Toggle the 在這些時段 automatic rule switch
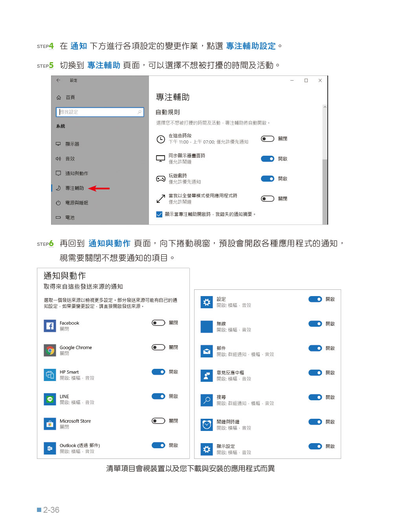Image resolution: width=393 pixels, height=532 pixels. (268, 139)
